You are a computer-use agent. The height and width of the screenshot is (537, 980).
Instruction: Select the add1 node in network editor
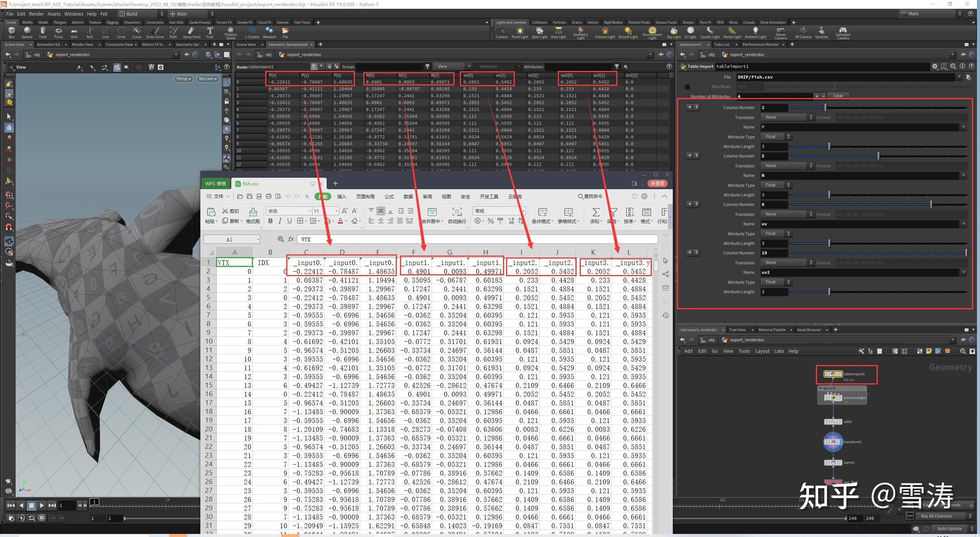tap(833, 422)
